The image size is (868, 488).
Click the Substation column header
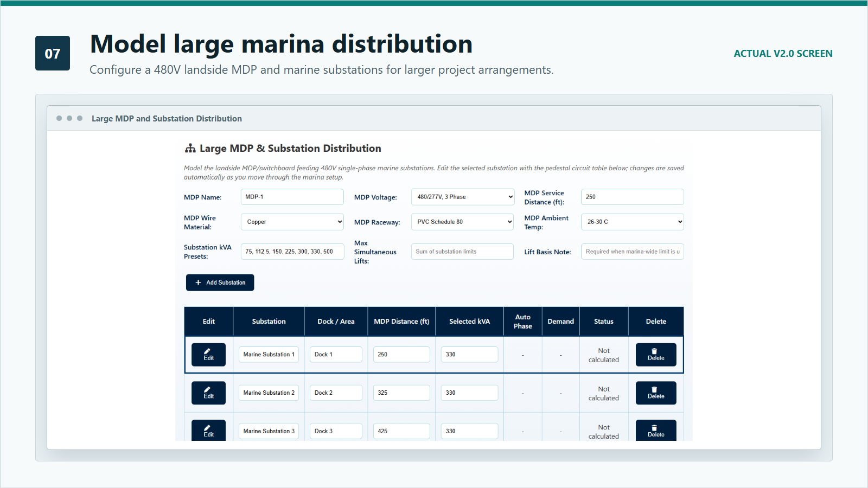pos(269,322)
